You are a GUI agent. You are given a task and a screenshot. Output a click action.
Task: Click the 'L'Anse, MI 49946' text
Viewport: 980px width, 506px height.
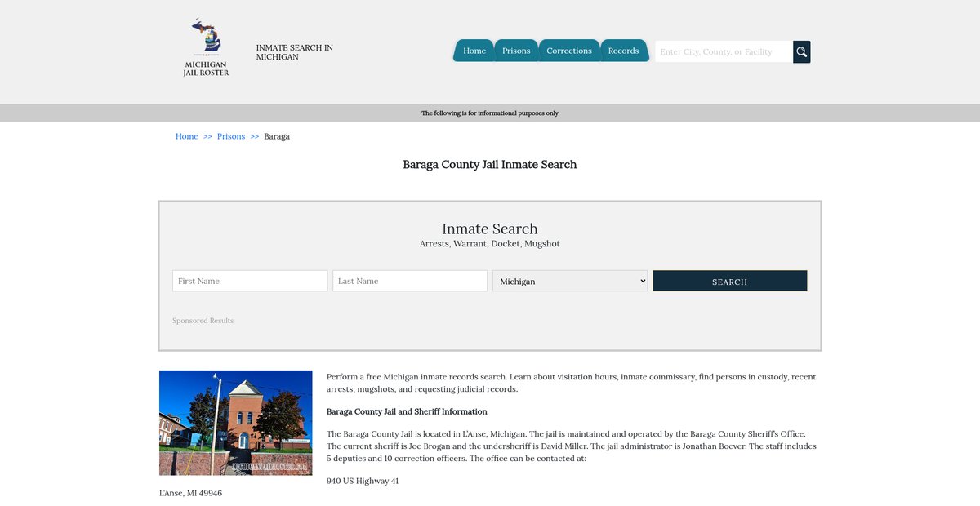(x=190, y=493)
